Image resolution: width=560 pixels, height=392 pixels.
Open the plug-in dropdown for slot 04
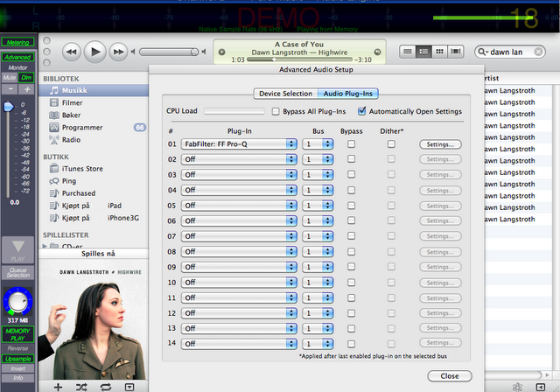[239, 190]
